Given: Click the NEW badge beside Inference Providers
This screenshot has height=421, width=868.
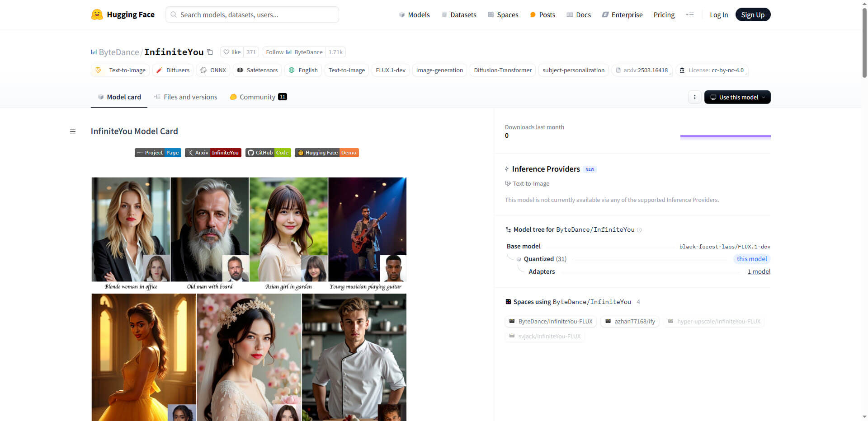Looking at the screenshot, I should pos(590,169).
